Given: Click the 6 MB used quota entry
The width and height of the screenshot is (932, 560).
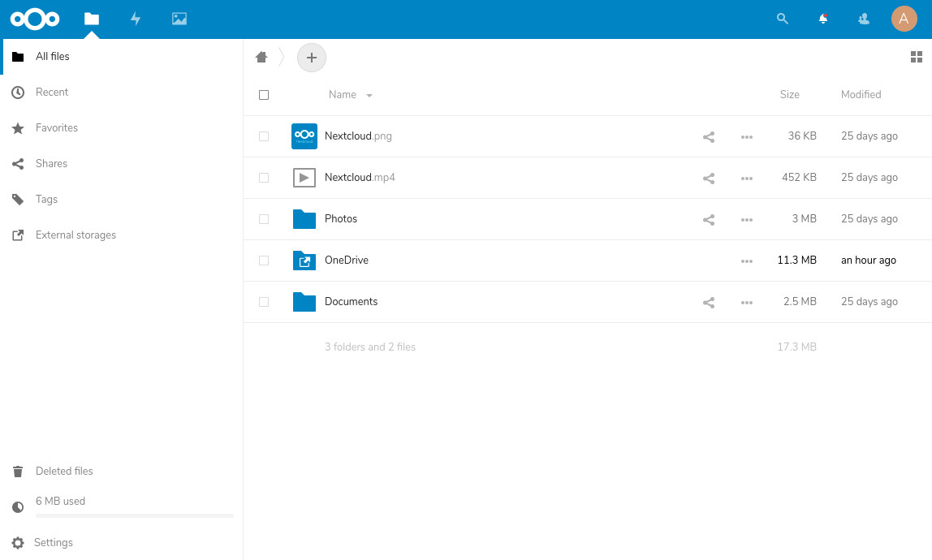Looking at the screenshot, I should tap(61, 501).
